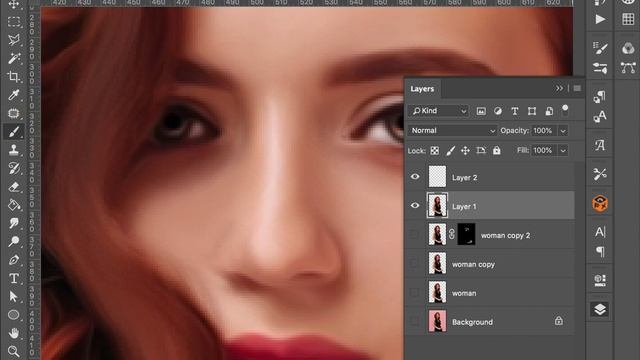This screenshot has width=640, height=360.
Task: Lock transparent pixels
Action: click(435, 151)
